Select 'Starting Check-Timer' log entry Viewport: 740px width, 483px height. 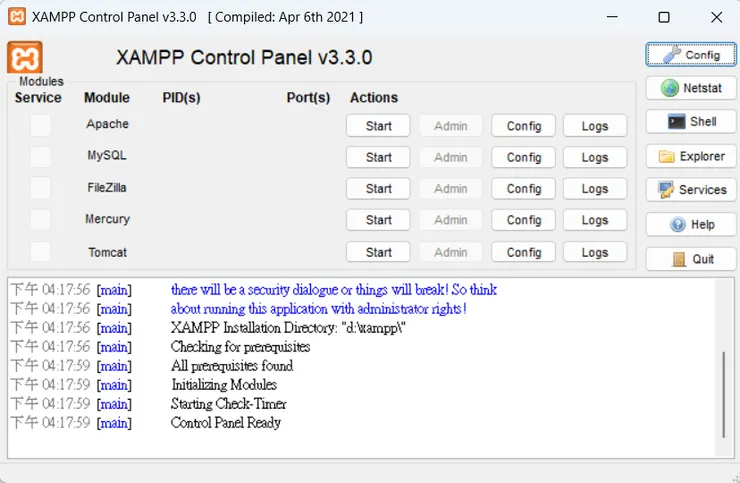point(228,404)
